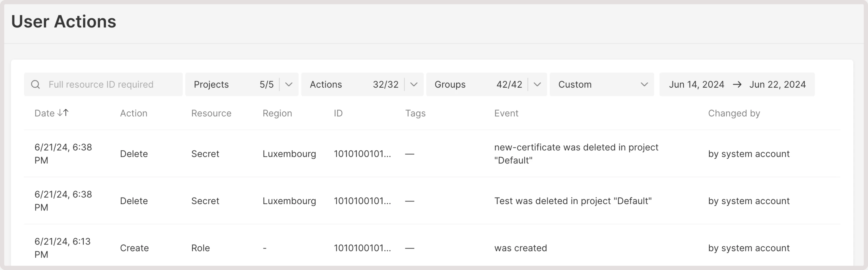The image size is (868, 270).
Task: Open the Projects 5/5 filter
Action: point(242,85)
